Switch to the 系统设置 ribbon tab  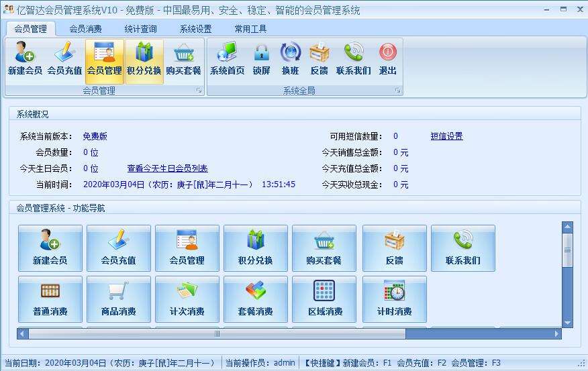coord(196,29)
